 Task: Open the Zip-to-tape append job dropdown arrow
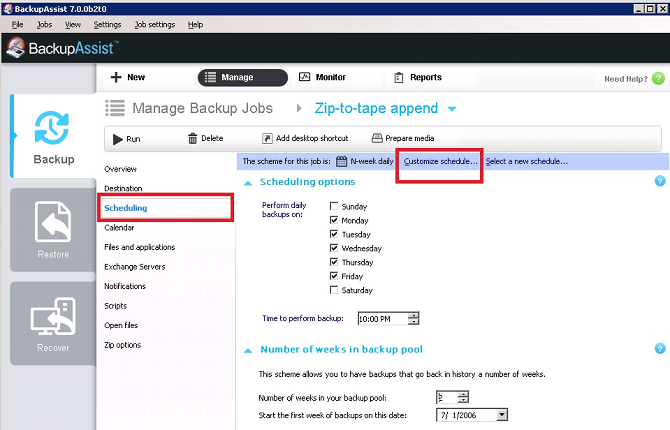[452, 109]
